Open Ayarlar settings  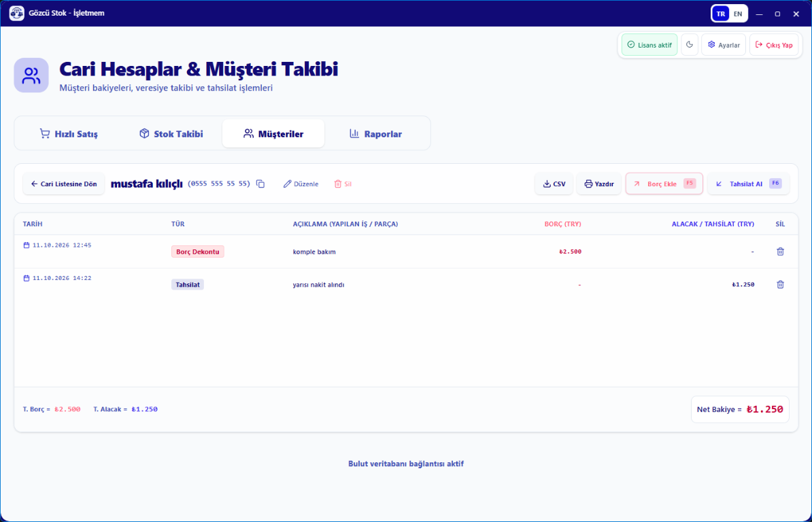[724, 45]
